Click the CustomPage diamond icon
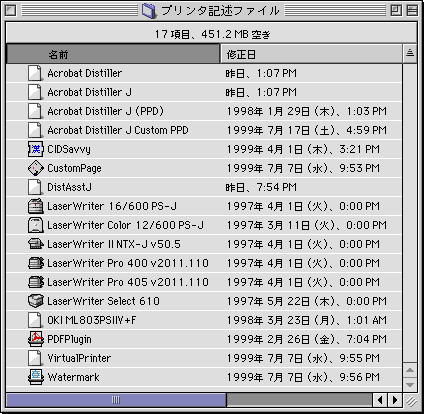This screenshot has width=424, height=414. point(36,168)
